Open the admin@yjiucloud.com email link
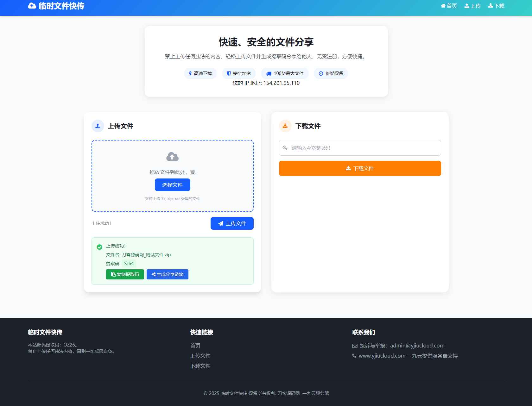 coord(417,346)
